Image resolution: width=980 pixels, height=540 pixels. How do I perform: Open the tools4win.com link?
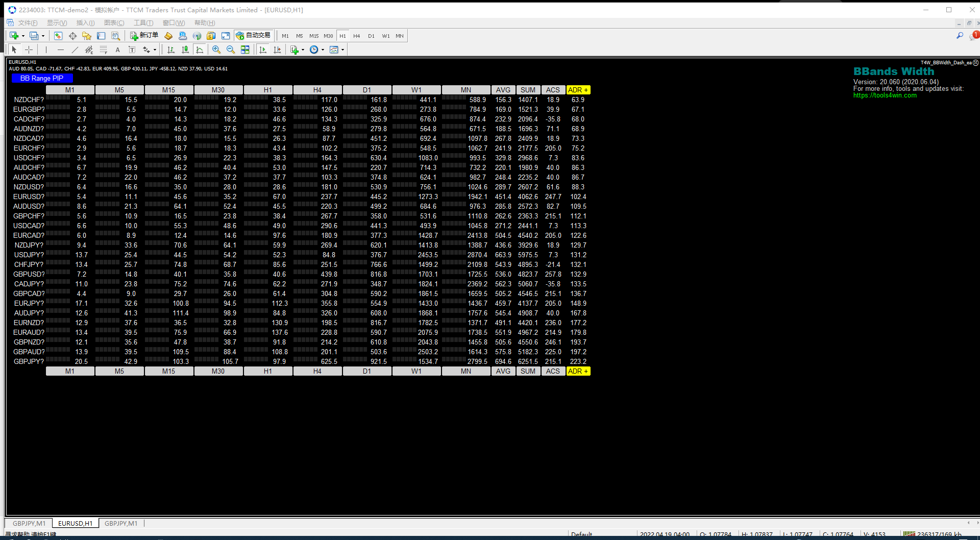point(885,95)
